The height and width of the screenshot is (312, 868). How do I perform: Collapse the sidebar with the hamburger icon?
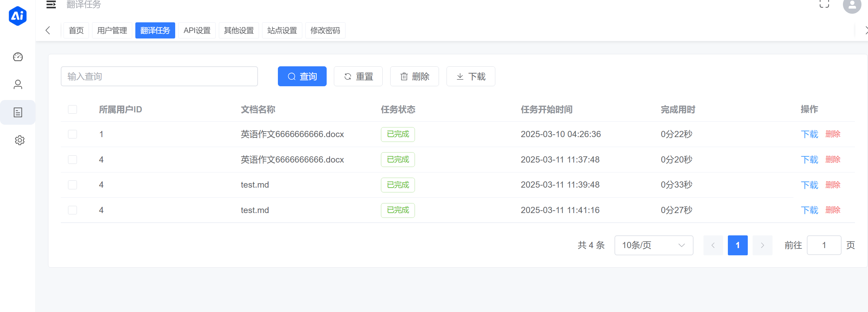(51, 5)
